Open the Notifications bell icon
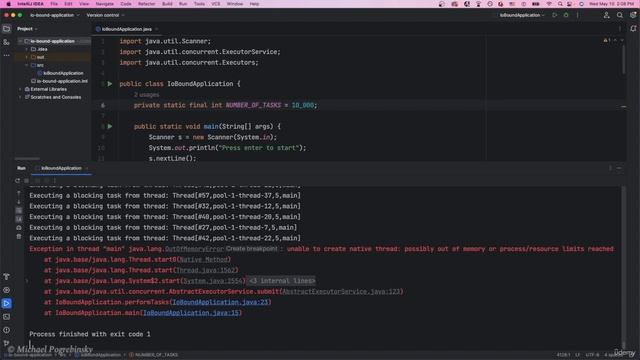This screenshot has height=360, width=640. (633, 29)
